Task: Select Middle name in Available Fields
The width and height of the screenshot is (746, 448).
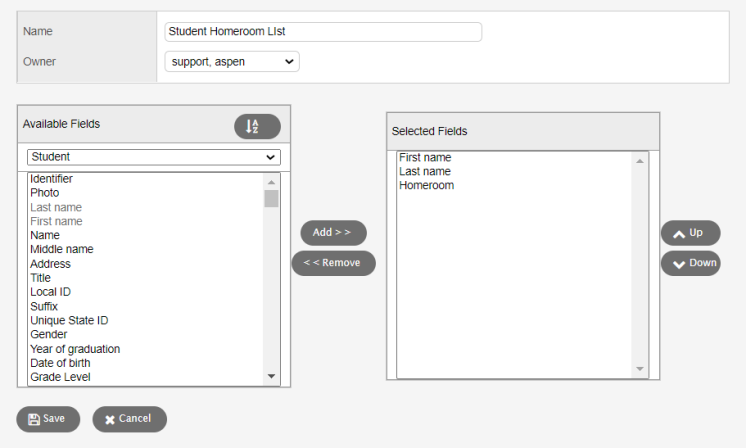Action: [x=62, y=250]
